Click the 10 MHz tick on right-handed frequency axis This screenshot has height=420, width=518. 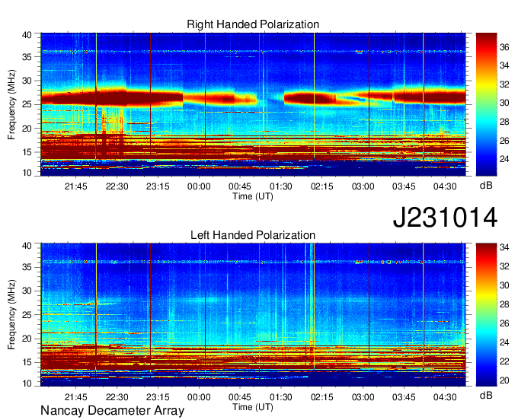click(27, 173)
